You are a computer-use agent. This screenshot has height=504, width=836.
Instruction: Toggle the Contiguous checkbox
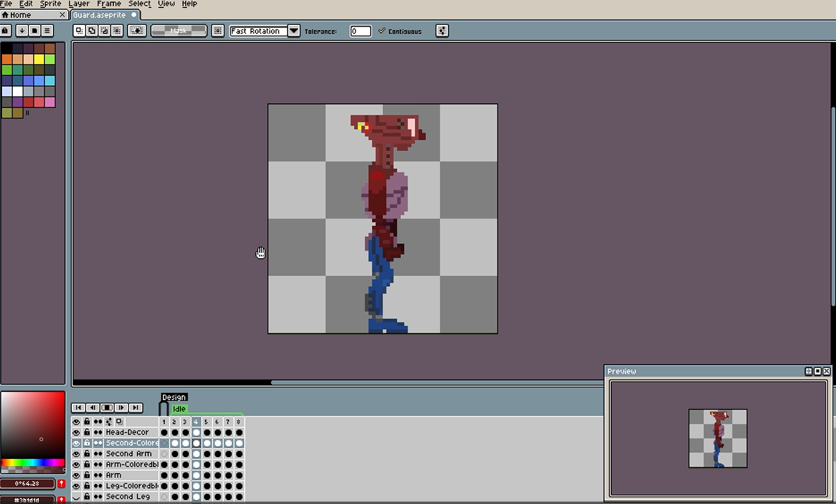[400, 31]
